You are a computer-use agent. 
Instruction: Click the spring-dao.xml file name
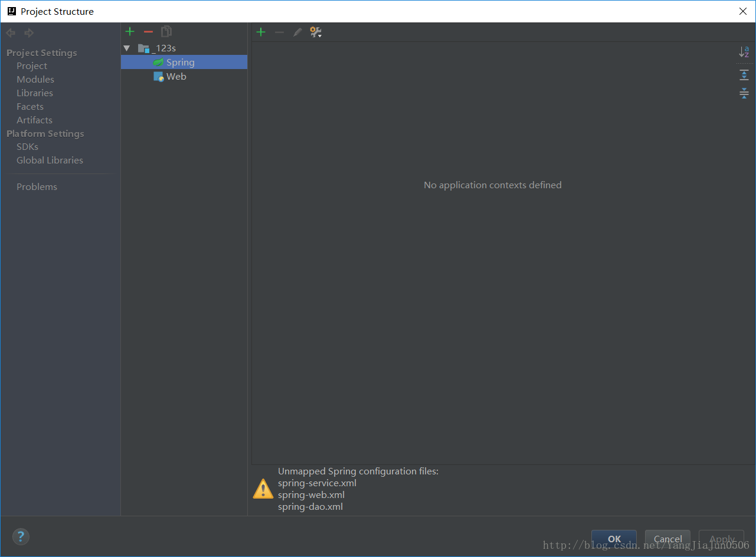(x=310, y=506)
